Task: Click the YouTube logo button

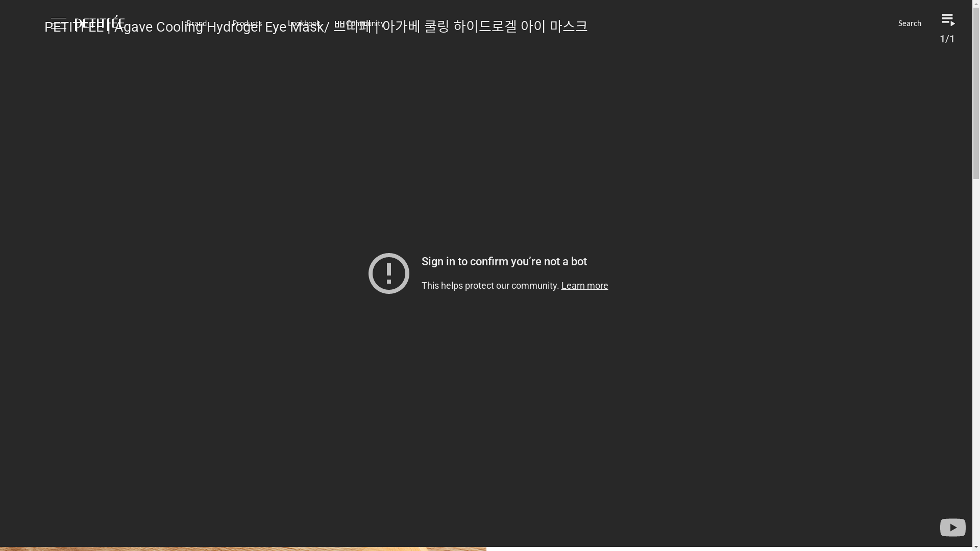Action: pos(952,528)
